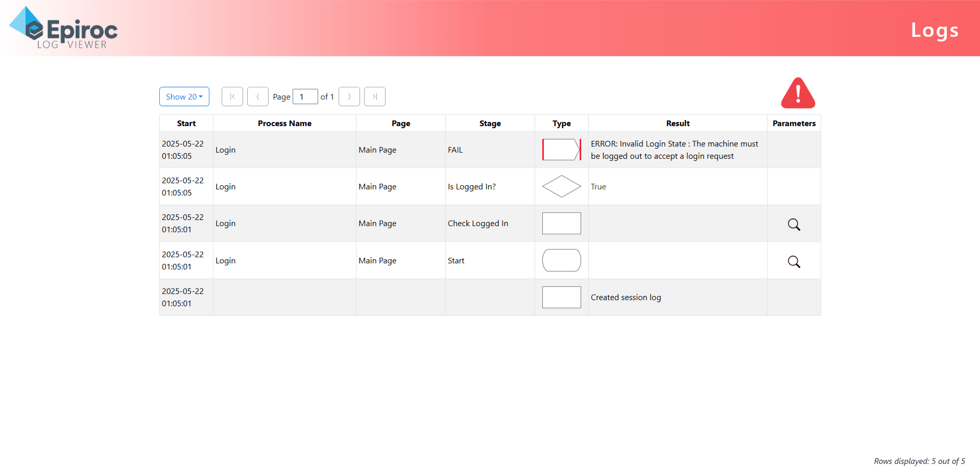Click the Check Logged In rectangle type icon
This screenshot has height=473, width=980.
click(561, 223)
